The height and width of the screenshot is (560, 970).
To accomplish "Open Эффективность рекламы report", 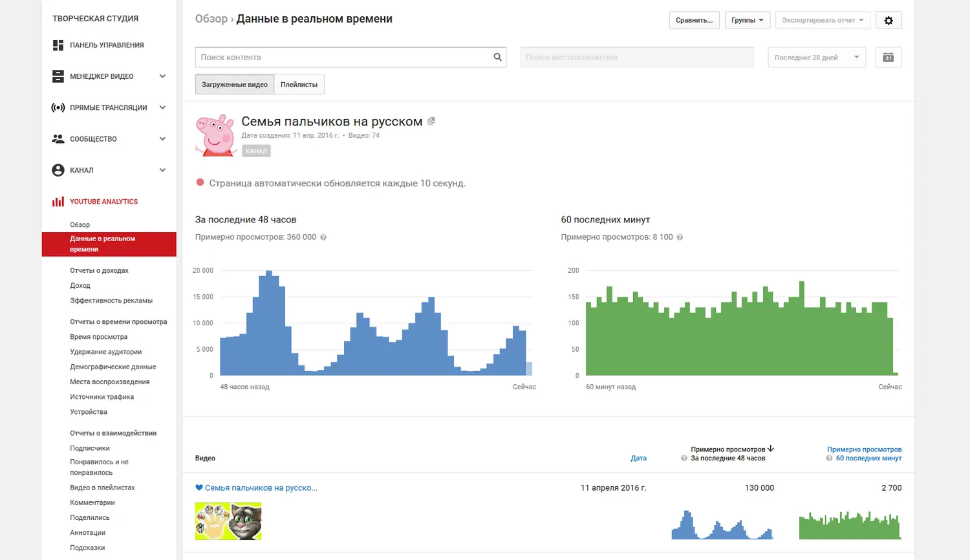I will (x=111, y=301).
